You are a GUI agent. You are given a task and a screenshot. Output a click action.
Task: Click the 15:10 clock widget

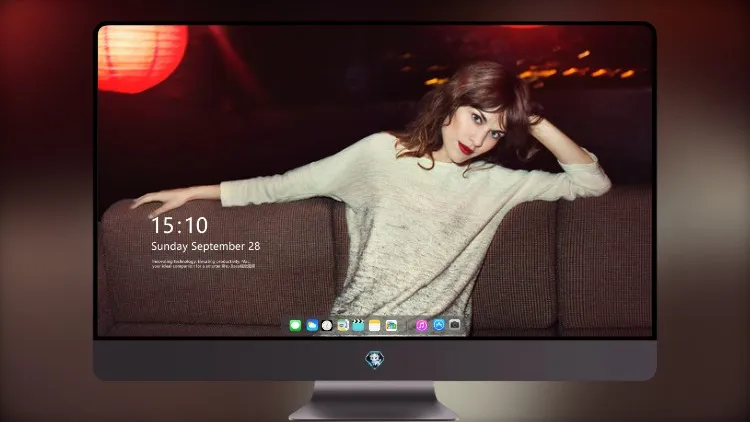pyautogui.click(x=179, y=225)
